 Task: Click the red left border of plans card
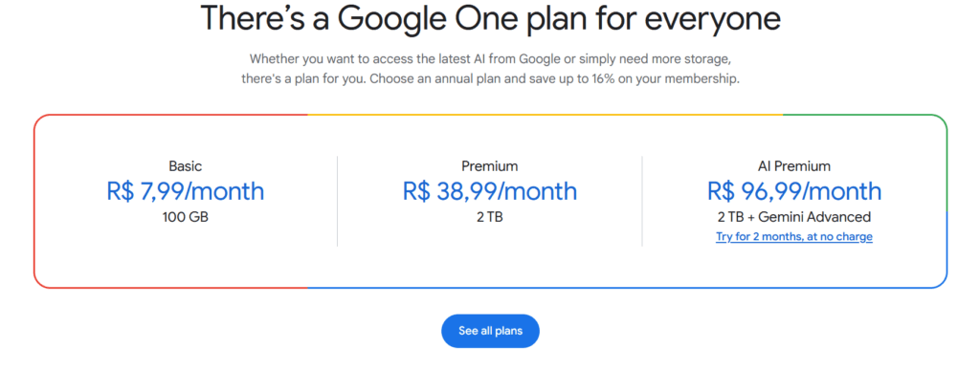coord(34,201)
